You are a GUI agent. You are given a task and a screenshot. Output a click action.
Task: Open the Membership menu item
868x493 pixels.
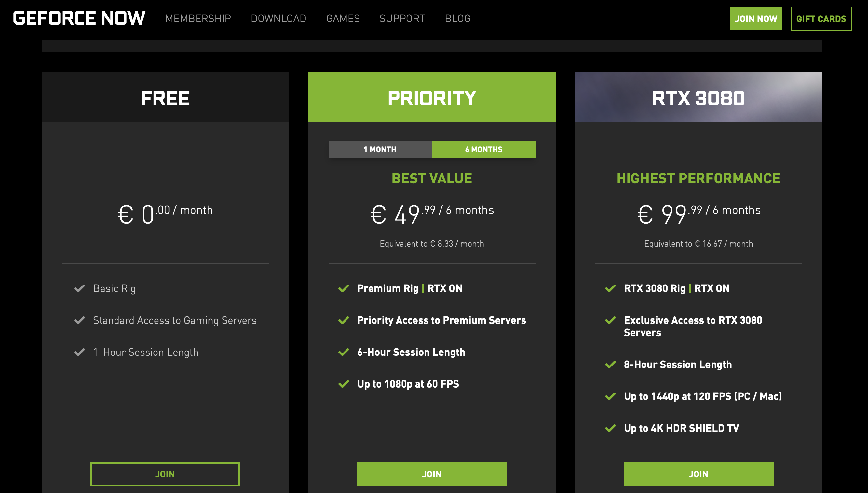point(198,19)
